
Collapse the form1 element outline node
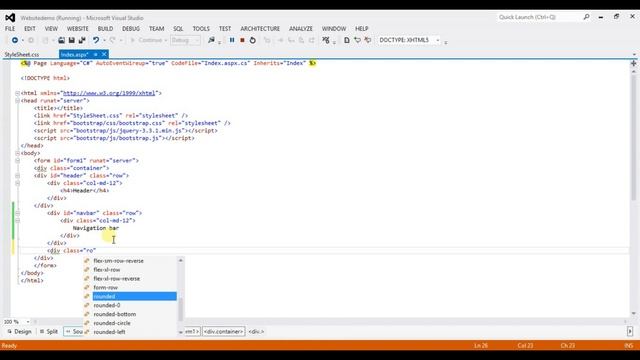[x=18, y=160]
